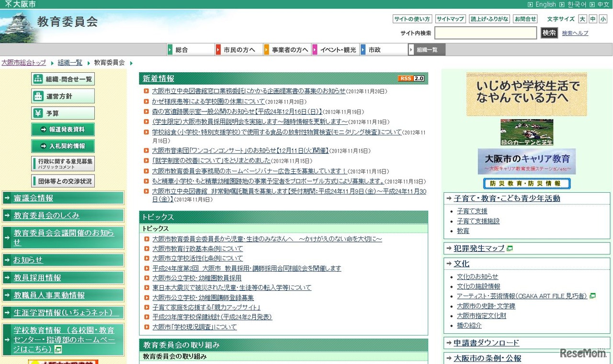Click the arrow icon before English
This screenshot has height=364, width=613.
click(x=530, y=4)
